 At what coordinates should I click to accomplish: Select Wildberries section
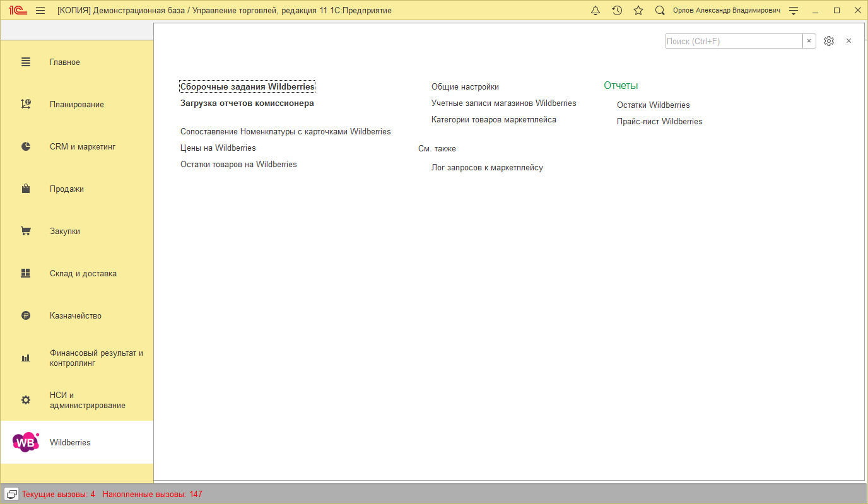77,442
